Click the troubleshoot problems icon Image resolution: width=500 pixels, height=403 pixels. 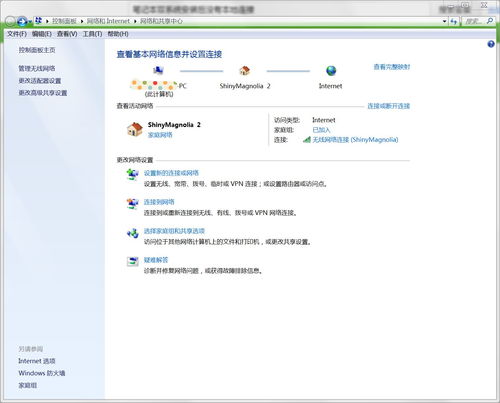[x=133, y=261]
